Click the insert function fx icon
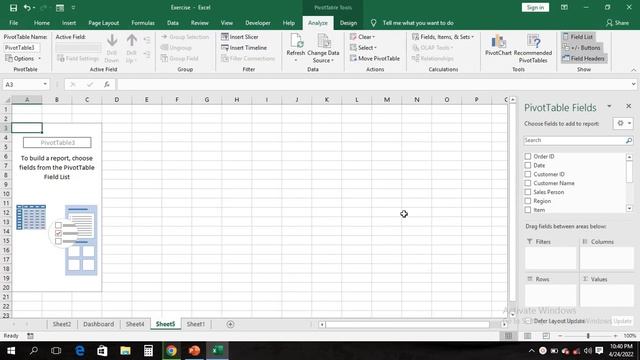640x360 pixels. [107, 84]
